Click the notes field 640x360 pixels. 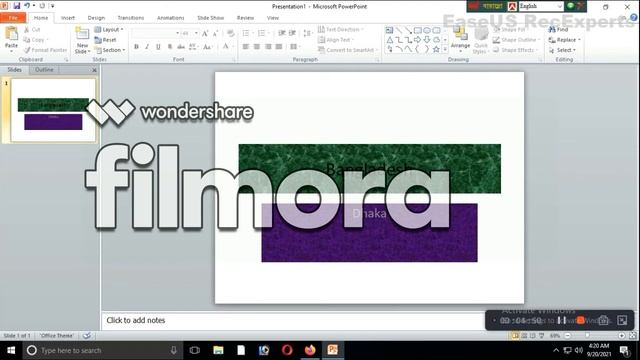coord(292,320)
